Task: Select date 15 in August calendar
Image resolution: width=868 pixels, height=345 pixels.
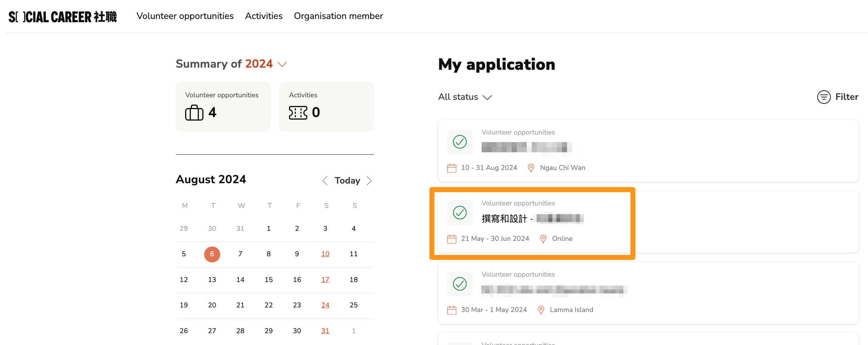Action: pyautogui.click(x=269, y=280)
